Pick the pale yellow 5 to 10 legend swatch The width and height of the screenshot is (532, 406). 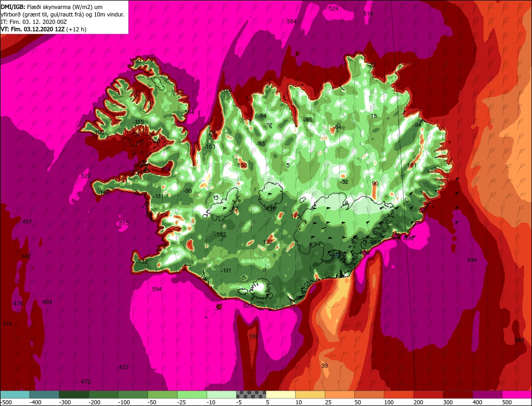(280, 394)
